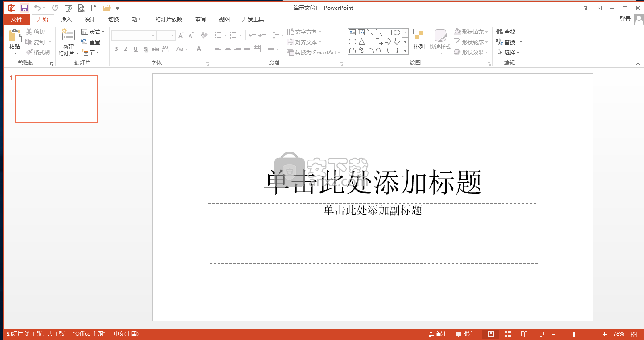Click the language 中文(中国) in status bar

126,334
